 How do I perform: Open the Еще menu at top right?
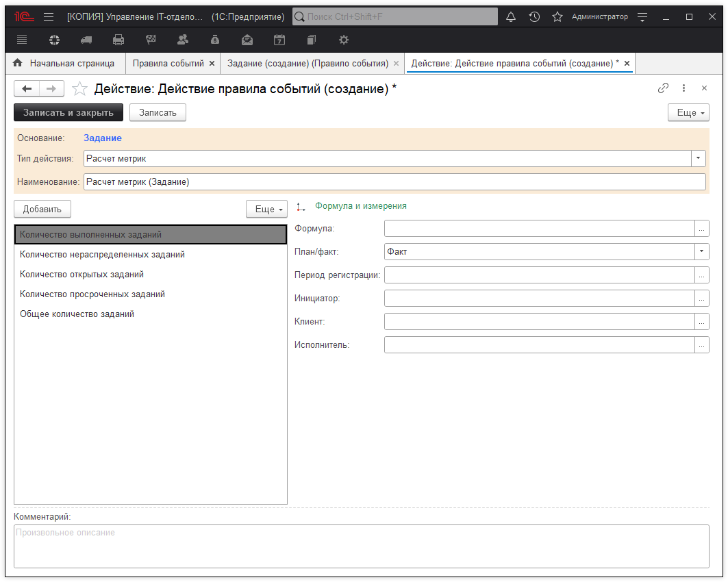click(x=688, y=112)
